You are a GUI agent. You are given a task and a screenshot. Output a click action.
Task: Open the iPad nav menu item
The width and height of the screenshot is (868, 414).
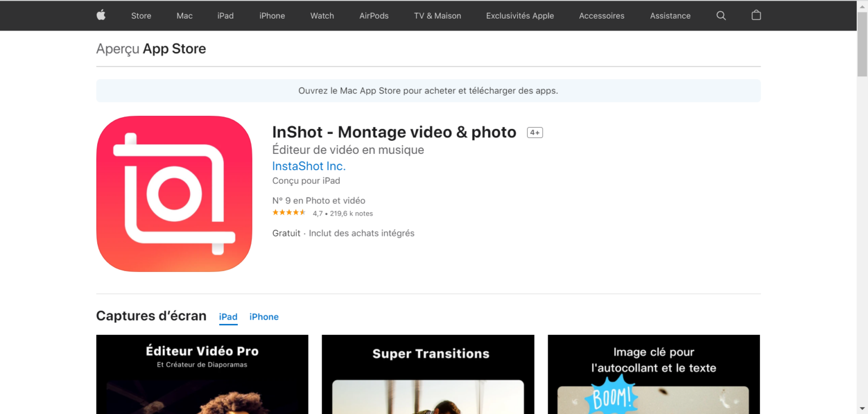click(225, 16)
